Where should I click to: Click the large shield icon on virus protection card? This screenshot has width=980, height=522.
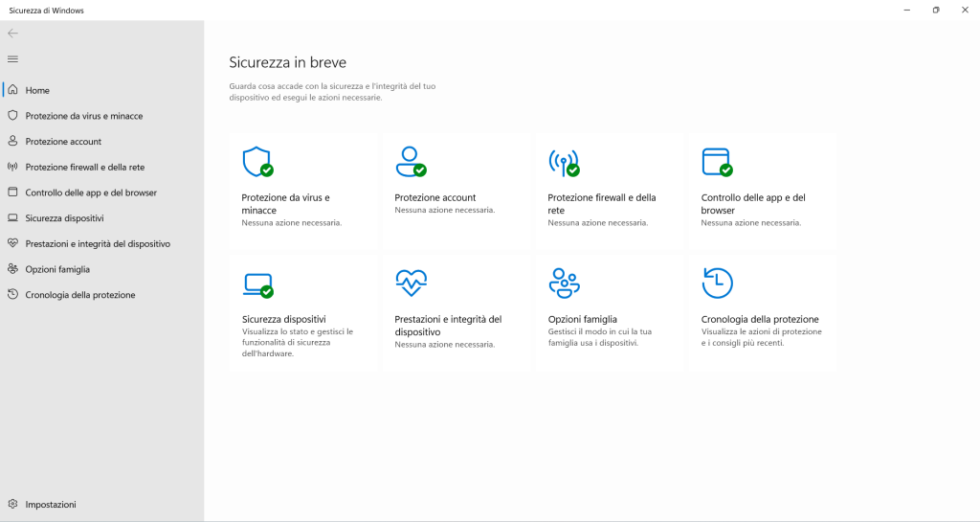pyautogui.click(x=257, y=162)
